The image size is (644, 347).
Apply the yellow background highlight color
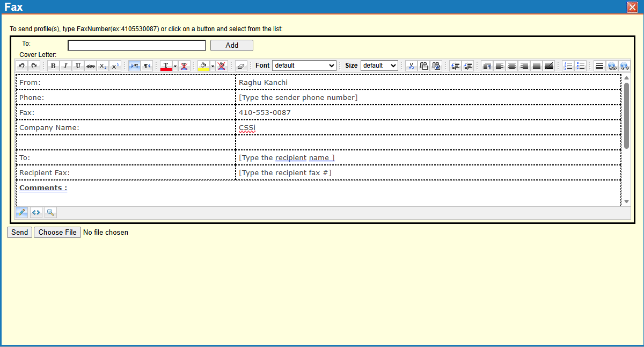tap(203, 66)
